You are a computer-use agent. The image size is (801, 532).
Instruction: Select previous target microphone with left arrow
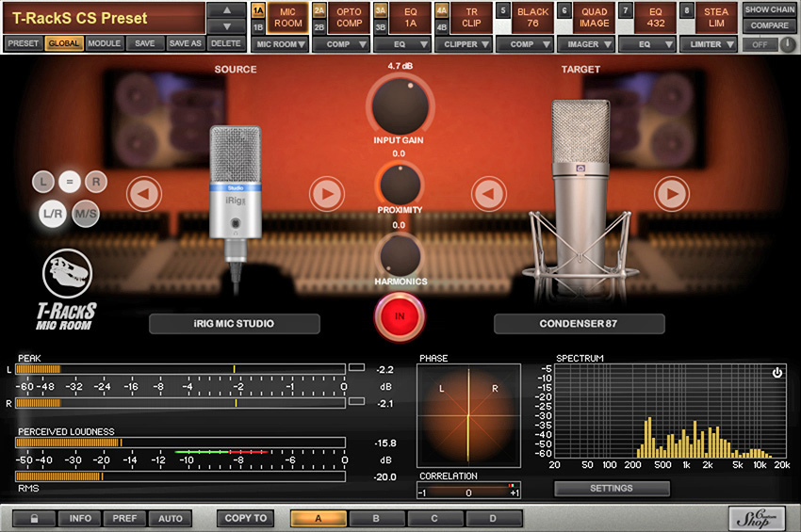pyautogui.click(x=488, y=194)
